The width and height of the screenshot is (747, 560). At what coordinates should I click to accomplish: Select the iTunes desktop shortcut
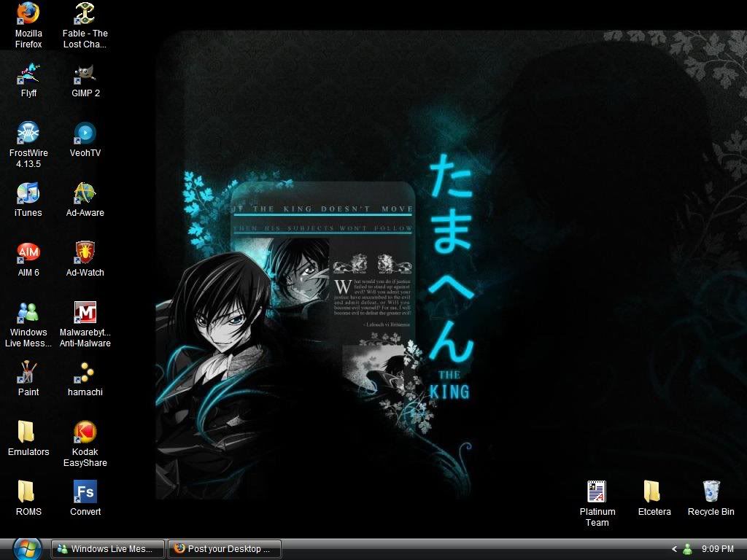pyautogui.click(x=28, y=194)
